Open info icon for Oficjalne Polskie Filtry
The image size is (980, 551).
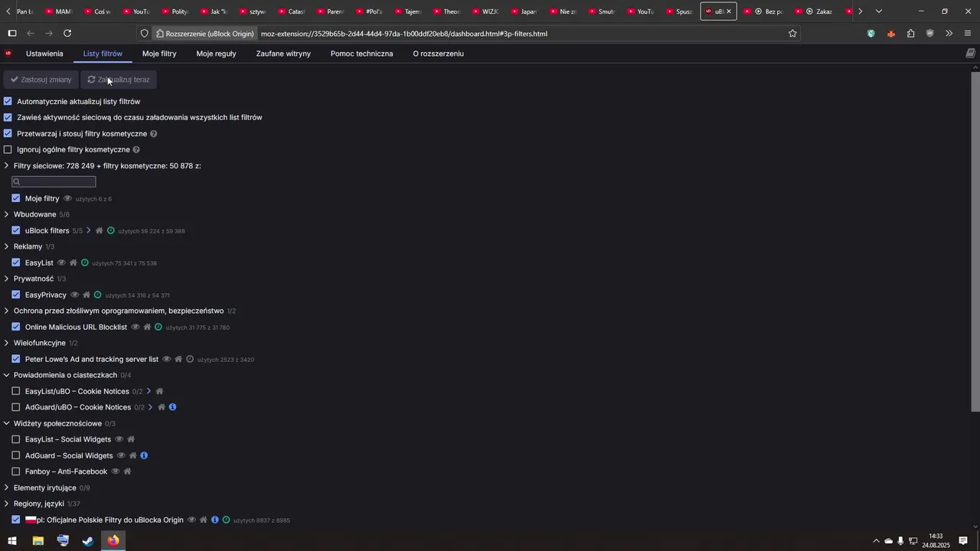[215, 520]
